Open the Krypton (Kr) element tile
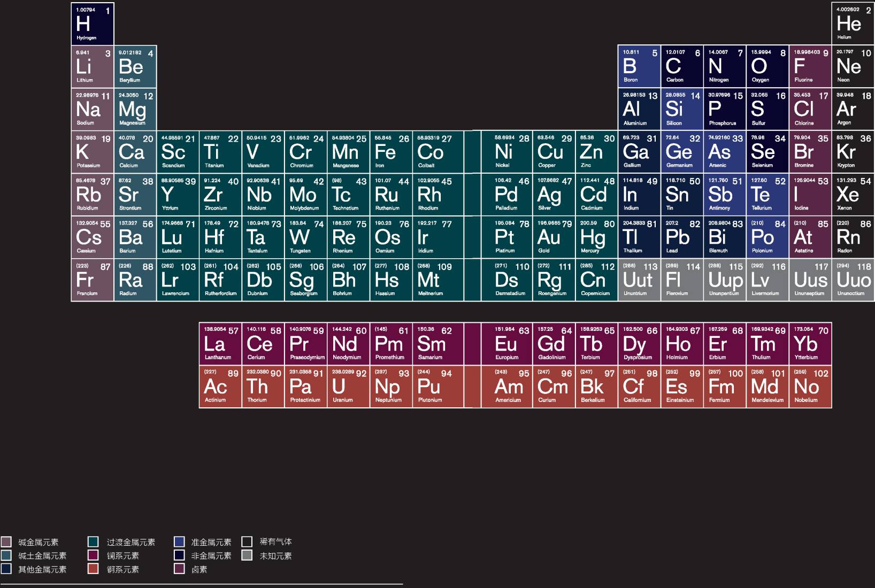The height and width of the screenshot is (588, 875). (853, 152)
